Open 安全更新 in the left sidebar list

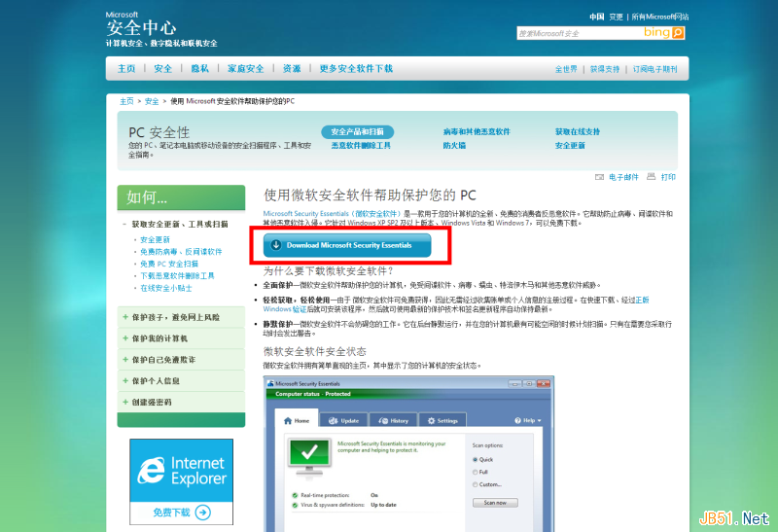click(155, 239)
